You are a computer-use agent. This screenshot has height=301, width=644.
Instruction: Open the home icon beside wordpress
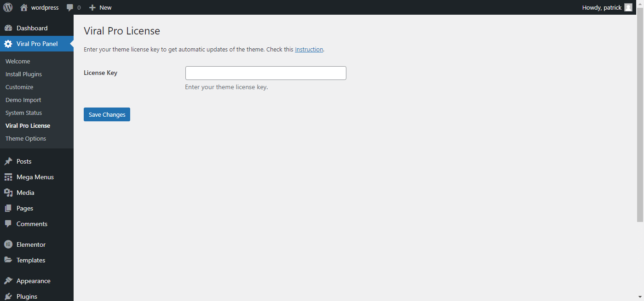pyautogui.click(x=24, y=7)
